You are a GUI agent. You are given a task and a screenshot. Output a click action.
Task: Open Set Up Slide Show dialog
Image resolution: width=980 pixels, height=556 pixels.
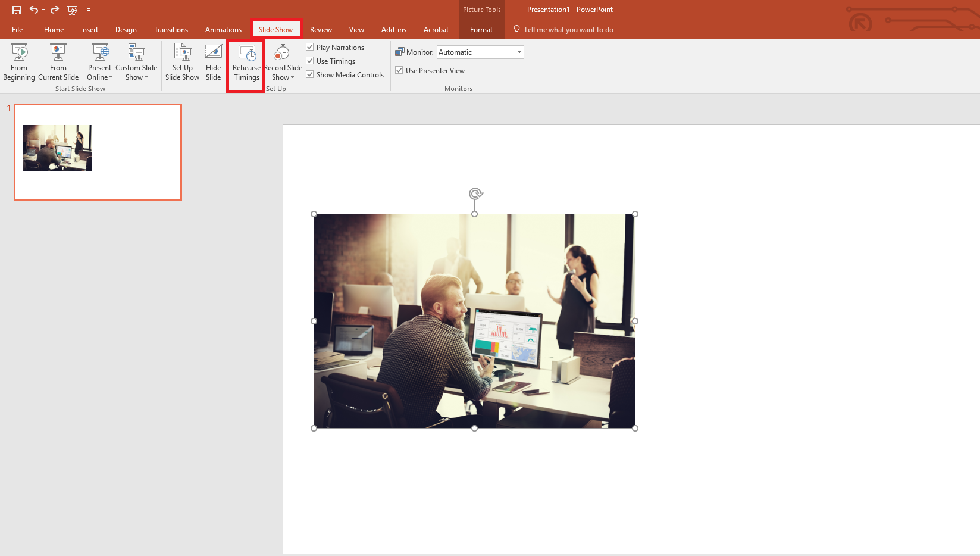(182, 63)
